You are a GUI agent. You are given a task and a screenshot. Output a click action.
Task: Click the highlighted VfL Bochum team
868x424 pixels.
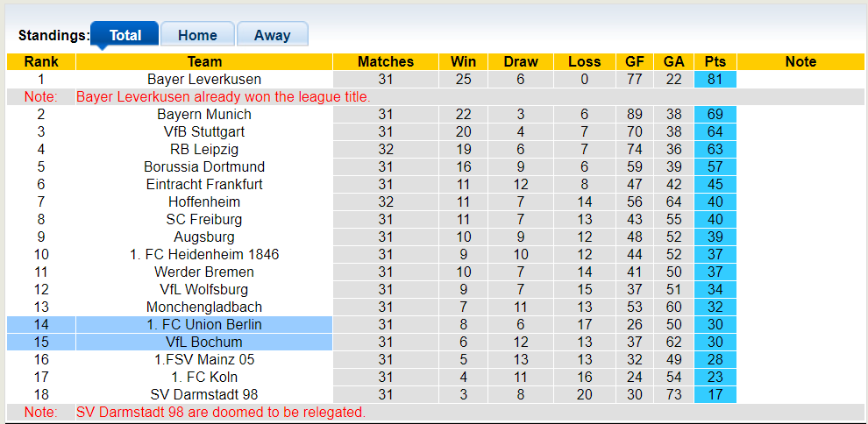[x=204, y=342]
